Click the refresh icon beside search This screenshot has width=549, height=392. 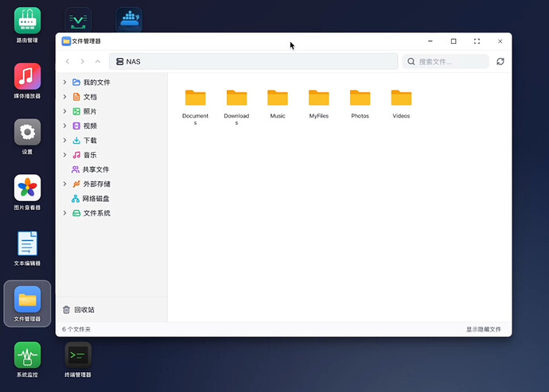[500, 61]
